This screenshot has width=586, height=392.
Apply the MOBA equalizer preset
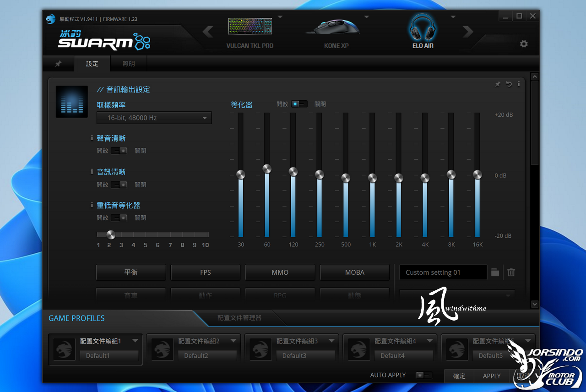click(x=355, y=272)
